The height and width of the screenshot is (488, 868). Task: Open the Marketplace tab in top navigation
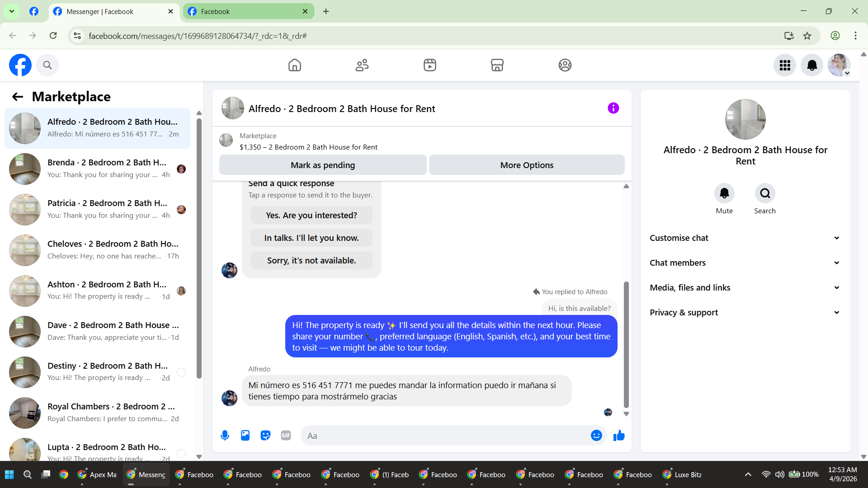tap(497, 66)
